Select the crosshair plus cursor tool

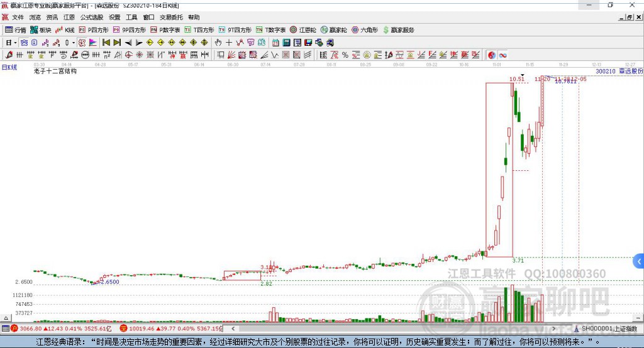[229, 43]
